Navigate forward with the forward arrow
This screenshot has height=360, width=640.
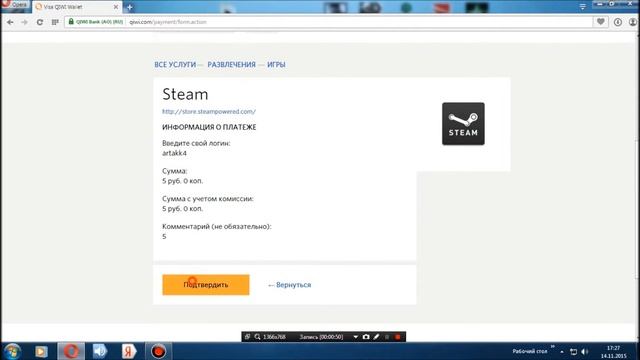click(x=24, y=22)
